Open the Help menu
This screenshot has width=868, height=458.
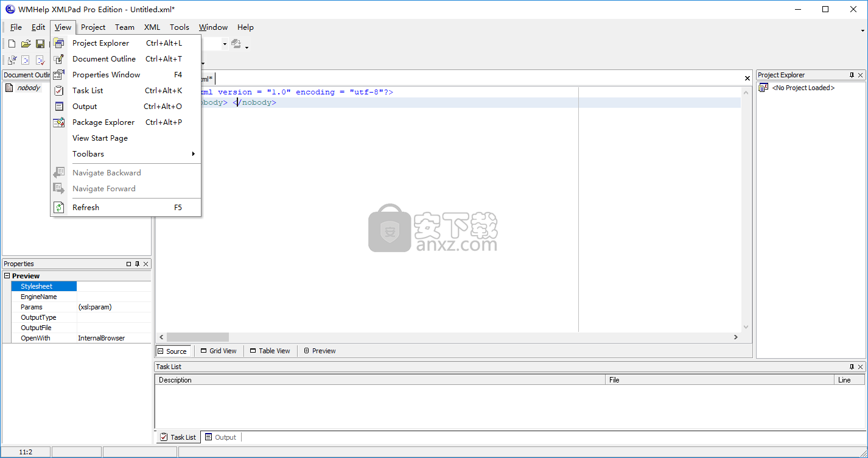click(245, 27)
